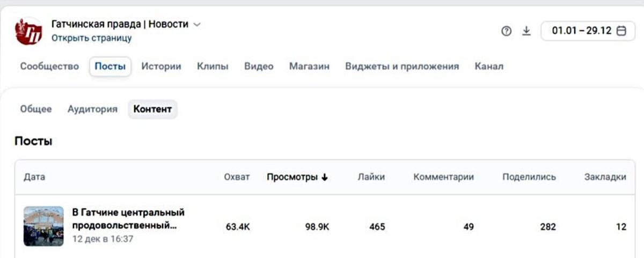This screenshot has height=258, width=644.
Task: Switch to the Магазин tab
Action: click(309, 67)
